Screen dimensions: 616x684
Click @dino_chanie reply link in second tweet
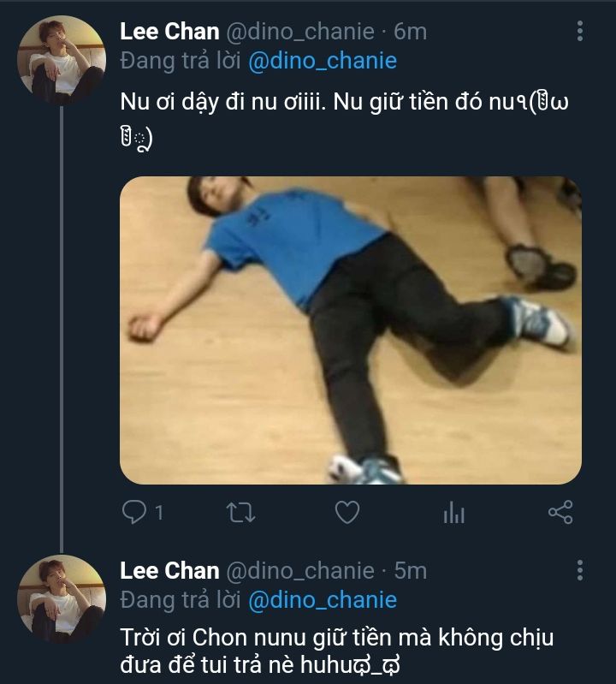323,599
